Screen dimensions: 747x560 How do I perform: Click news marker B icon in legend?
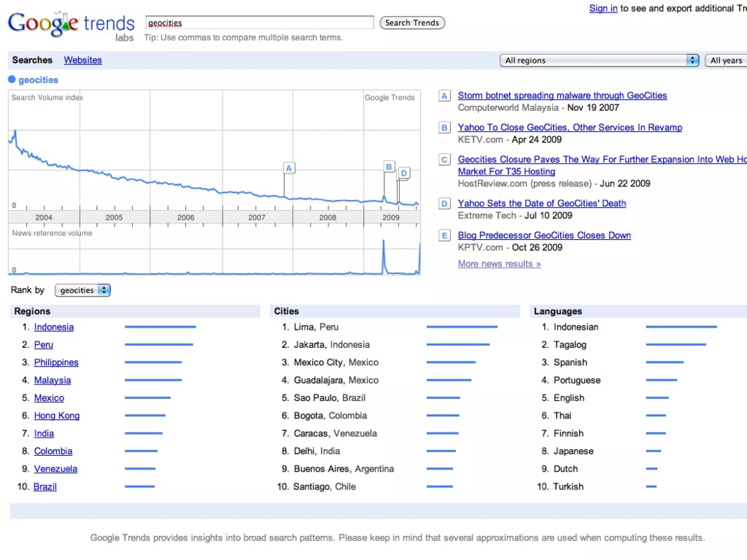(444, 128)
